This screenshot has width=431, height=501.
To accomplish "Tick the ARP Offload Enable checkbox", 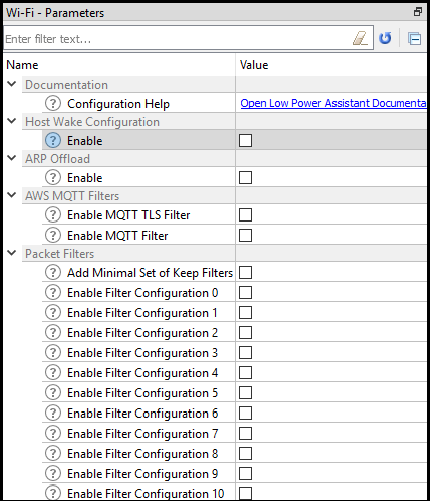I will (245, 177).
